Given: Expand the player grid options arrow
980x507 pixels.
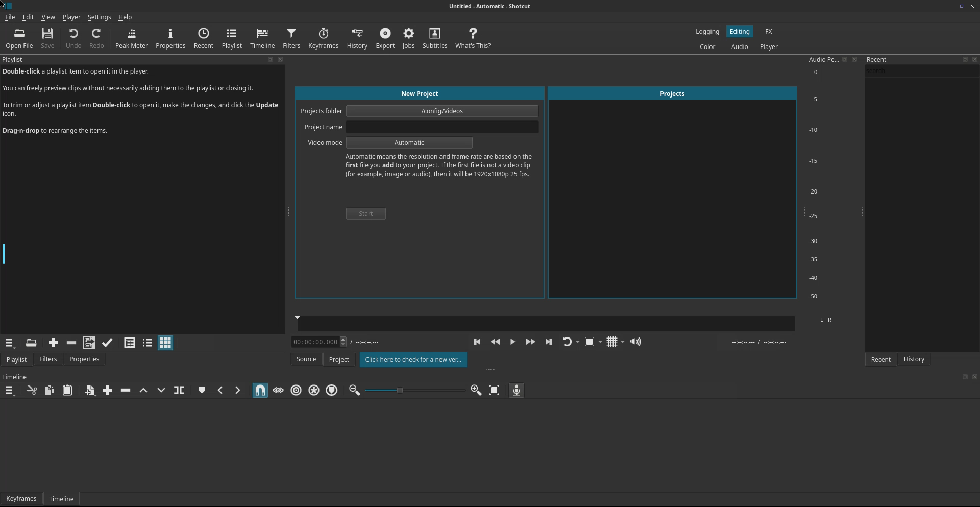Looking at the screenshot, I should [623, 342].
